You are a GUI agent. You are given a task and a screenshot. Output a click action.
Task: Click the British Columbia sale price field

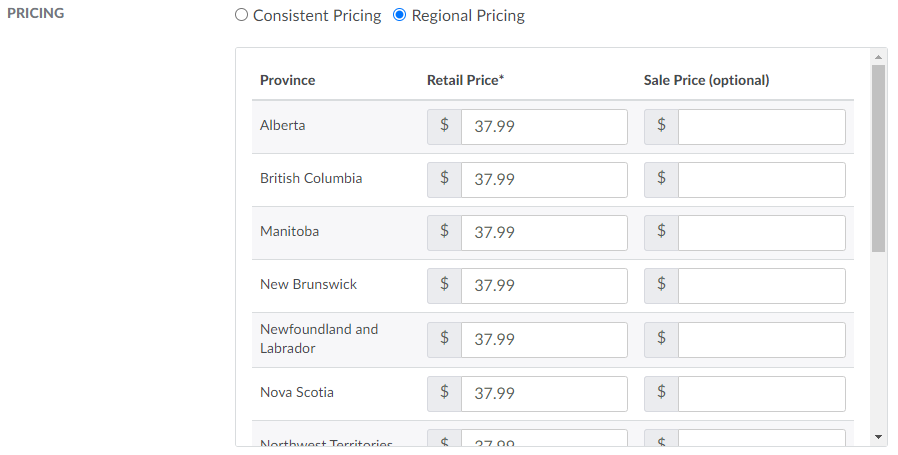761,180
